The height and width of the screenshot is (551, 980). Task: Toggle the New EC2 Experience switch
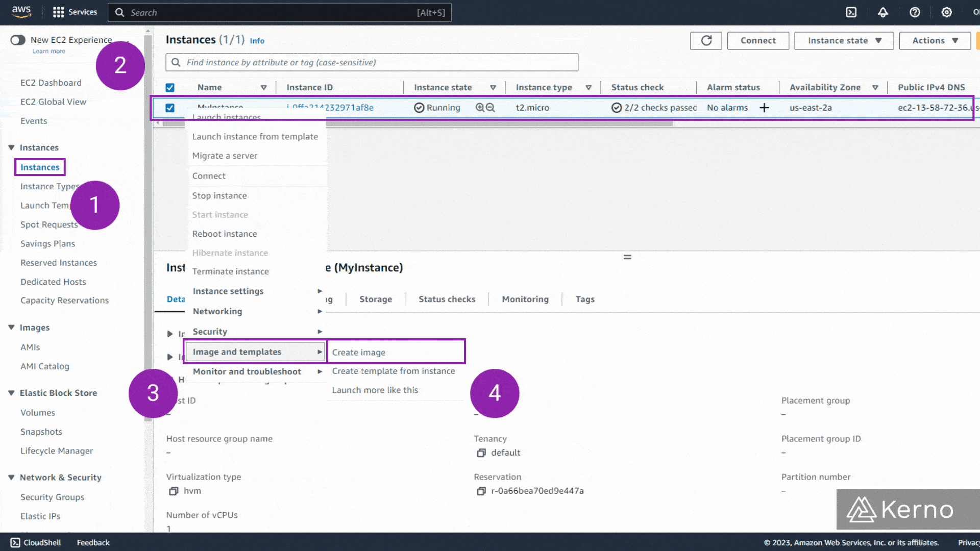pyautogui.click(x=18, y=40)
